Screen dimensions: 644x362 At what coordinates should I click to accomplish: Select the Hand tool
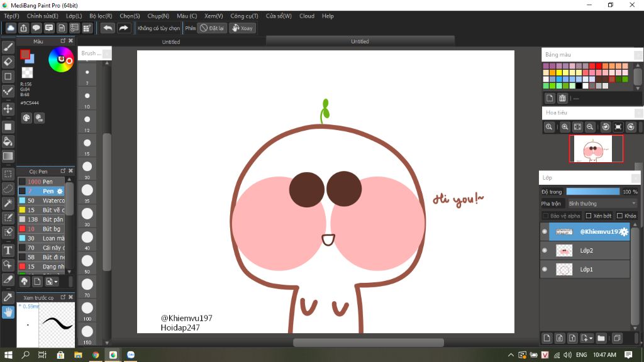(x=8, y=312)
